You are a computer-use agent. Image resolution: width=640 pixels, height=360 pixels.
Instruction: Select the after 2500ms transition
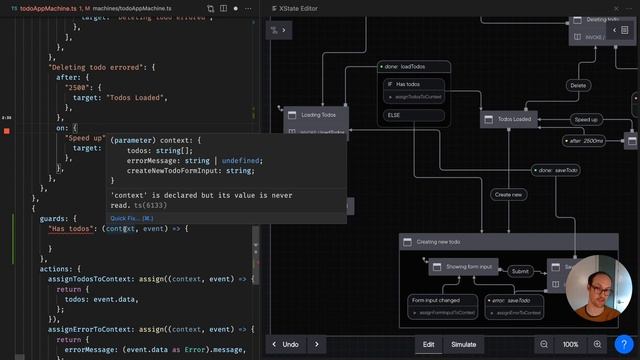point(584,141)
